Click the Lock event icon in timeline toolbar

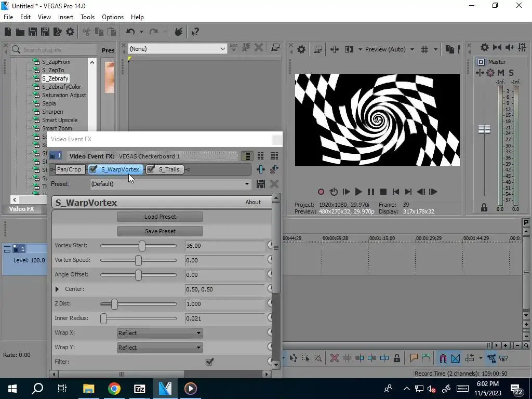(x=396, y=358)
